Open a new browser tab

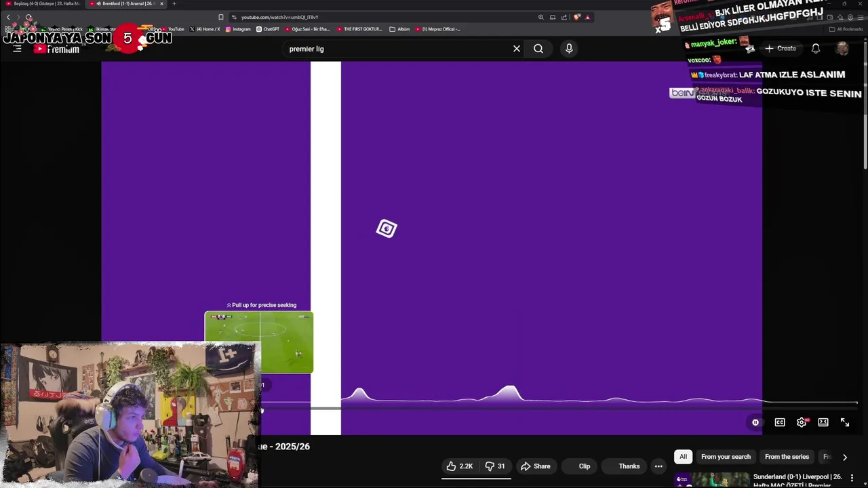(174, 3)
